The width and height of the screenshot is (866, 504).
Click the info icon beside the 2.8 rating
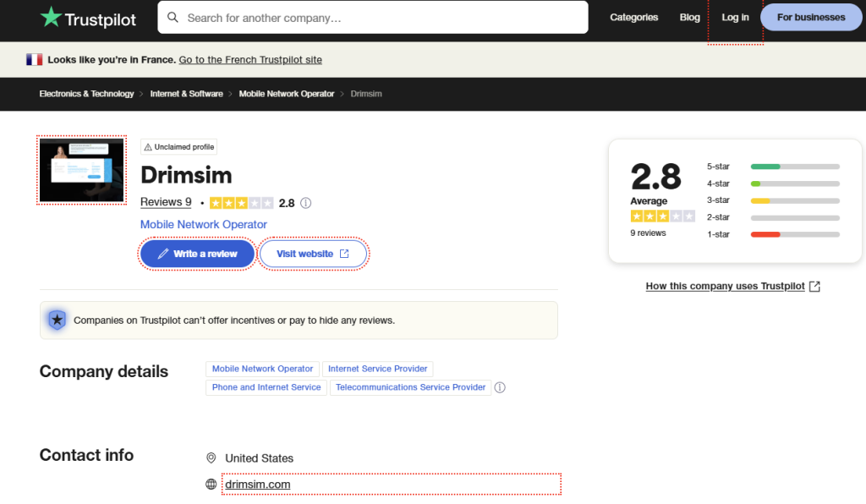pyautogui.click(x=305, y=203)
